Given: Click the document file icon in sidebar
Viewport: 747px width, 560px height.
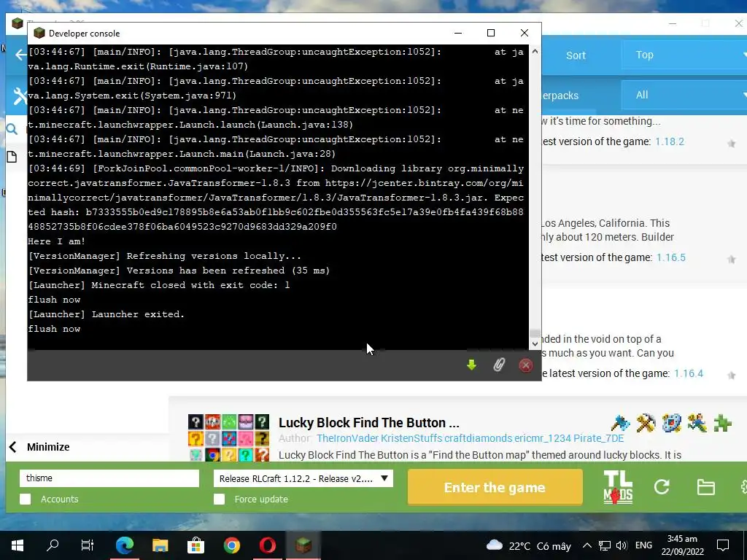Looking at the screenshot, I should pos(12,157).
